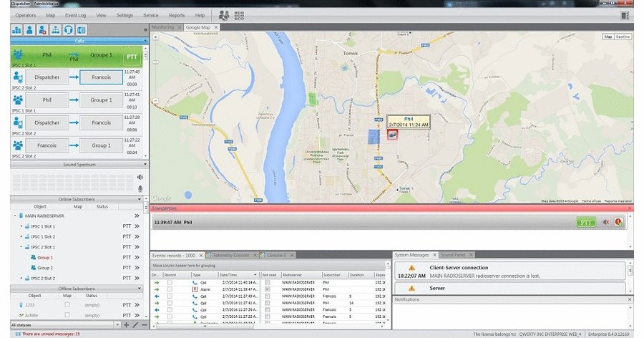Open the Event Log menu
The height and width of the screenshot is (338, 644).
(76, 15)
